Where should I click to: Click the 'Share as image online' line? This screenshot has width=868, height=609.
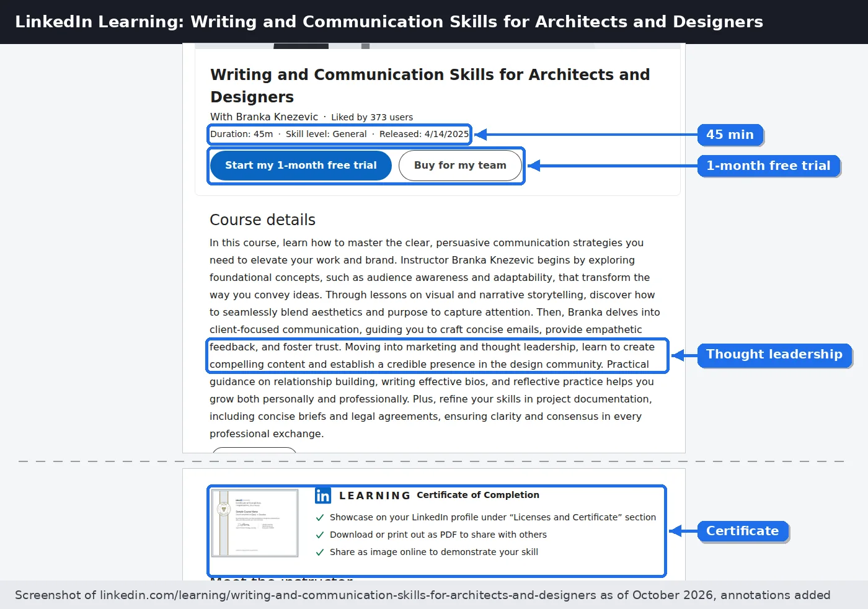coord(434,552)
